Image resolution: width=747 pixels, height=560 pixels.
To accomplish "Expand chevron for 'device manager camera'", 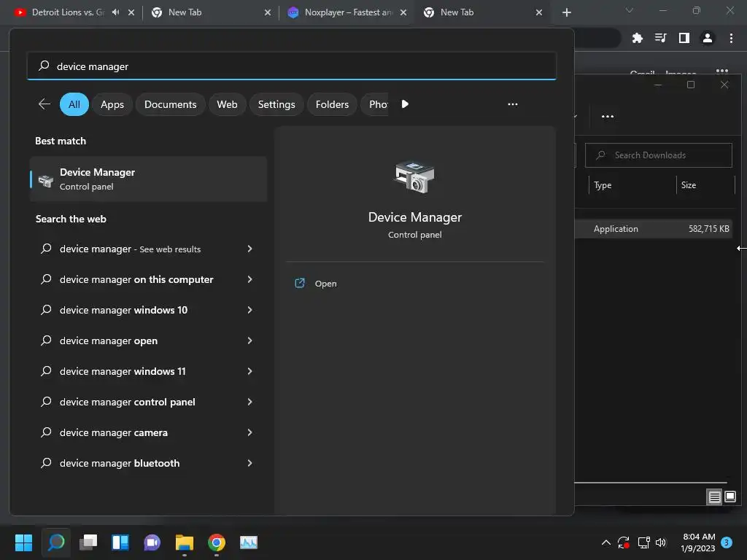I will point(249,432).
